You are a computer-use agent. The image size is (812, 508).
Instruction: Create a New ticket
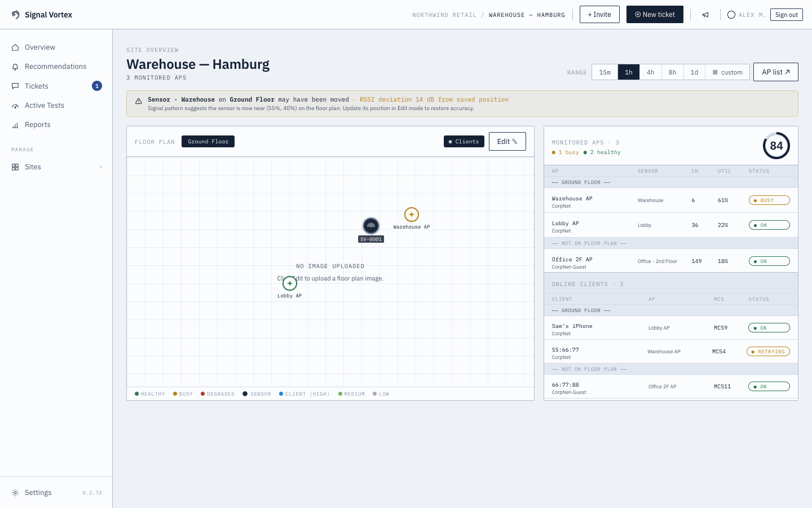(655, 15)
